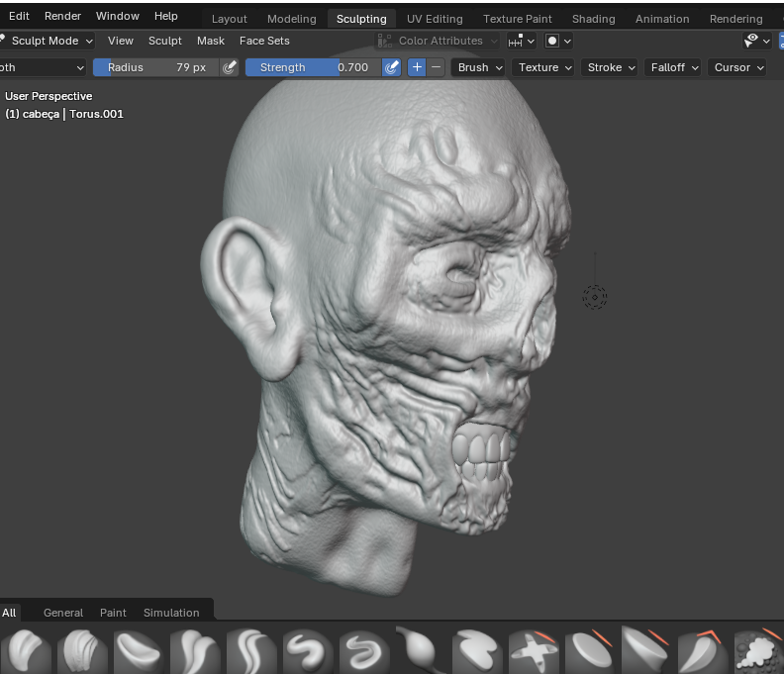Expand the Brush settings popover
This screenshot has width=784, height=674.
478,67
